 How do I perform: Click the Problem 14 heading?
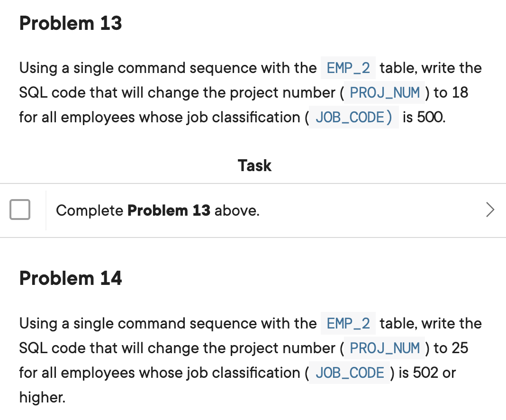point(71,278)
